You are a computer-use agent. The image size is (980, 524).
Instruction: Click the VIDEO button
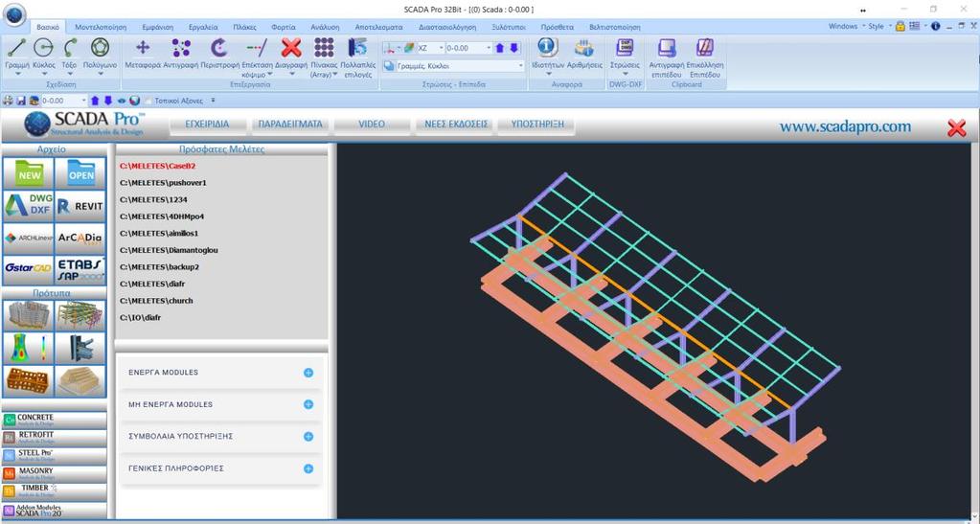pos(372,125)
